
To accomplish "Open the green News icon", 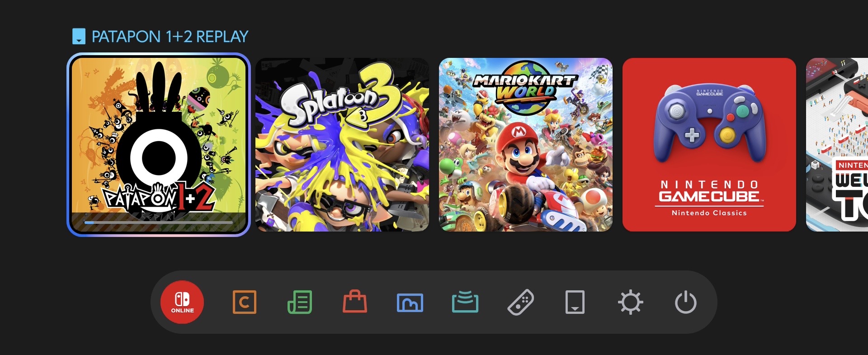I will click(300, 302).
